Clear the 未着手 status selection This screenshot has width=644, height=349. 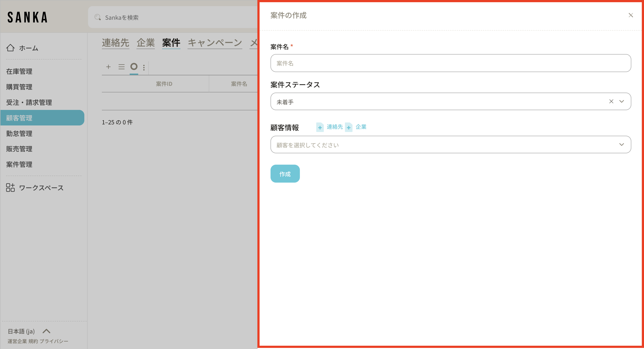point(611,101)
